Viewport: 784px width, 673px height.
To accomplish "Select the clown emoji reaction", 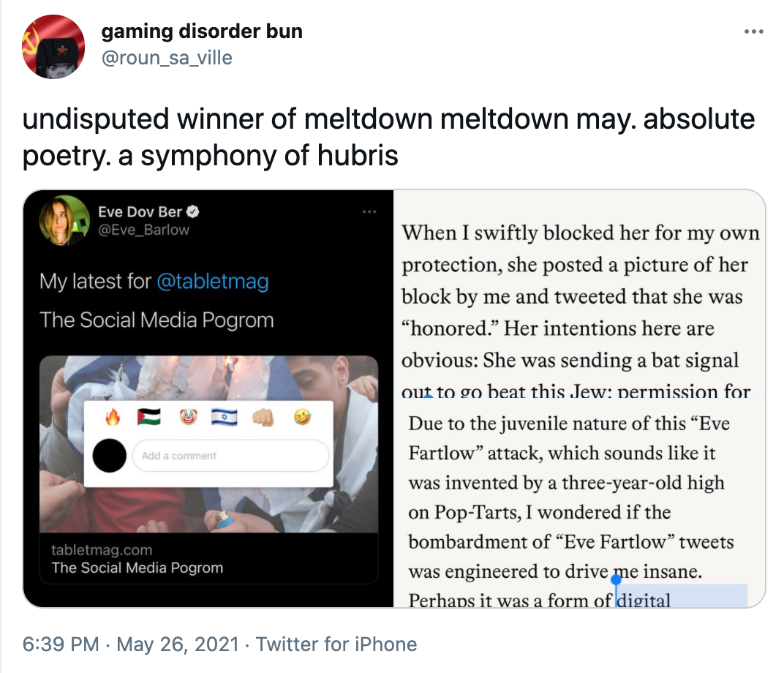I will point(188,416).
